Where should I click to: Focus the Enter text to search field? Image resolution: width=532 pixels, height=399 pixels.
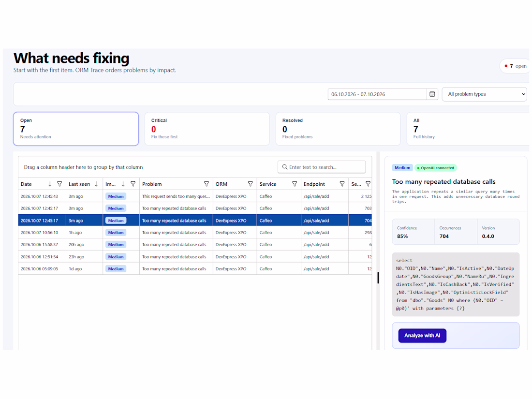[322, 167]
